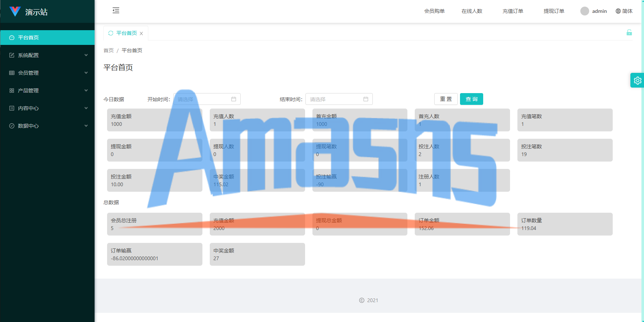Viewport: 644px width, 322px height.
Task: Expand 会员管理 menu chevron
Action: [x=86, y=73]
